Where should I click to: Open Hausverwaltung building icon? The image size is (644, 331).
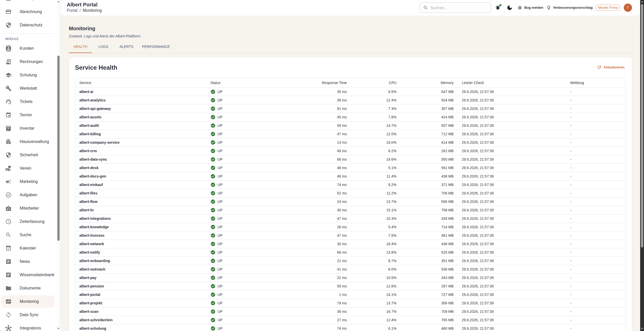[8, 142]
